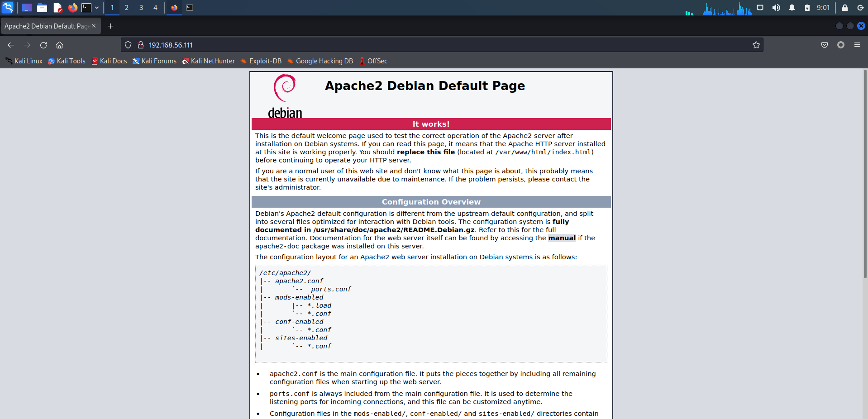Open the Firefox application menu
868x419 pixels.
tap(857, 45)
